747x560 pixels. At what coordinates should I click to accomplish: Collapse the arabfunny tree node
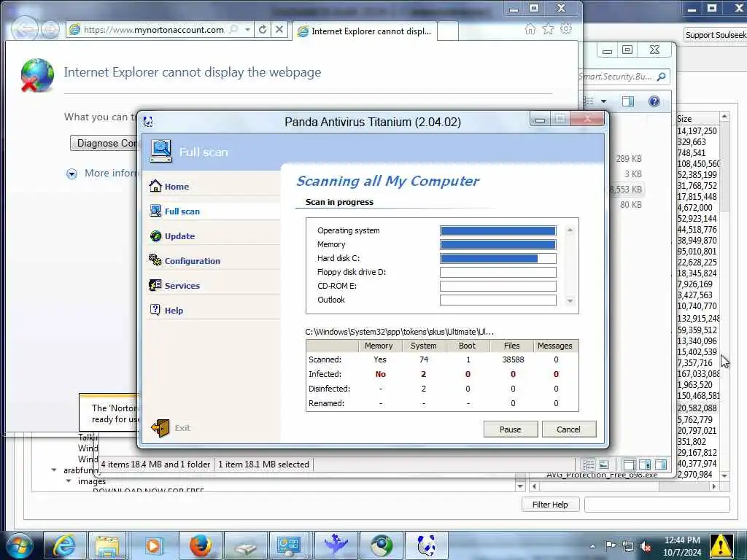pyautogui.click(x=54, y=470)
